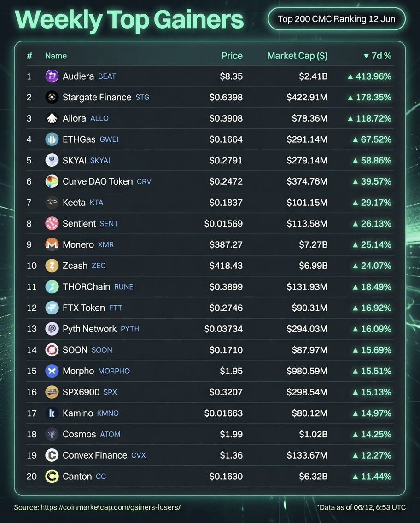Click the Data as of 06/12 timestamp

[x=362, y=507]
